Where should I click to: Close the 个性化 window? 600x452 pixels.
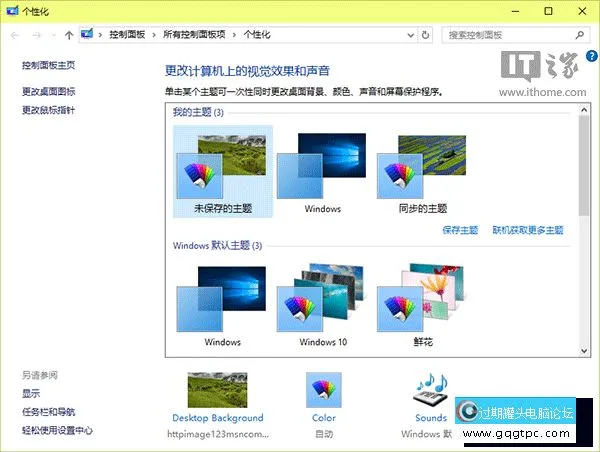click(582, 11)
